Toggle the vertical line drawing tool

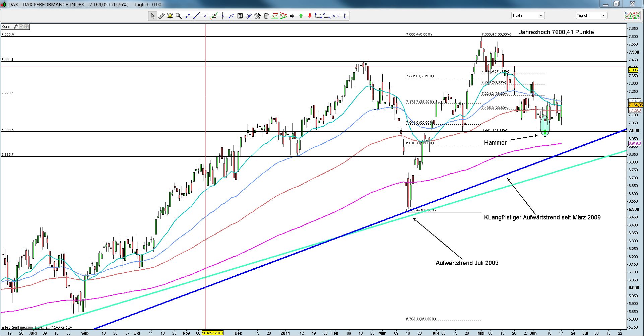click(222, 16)
